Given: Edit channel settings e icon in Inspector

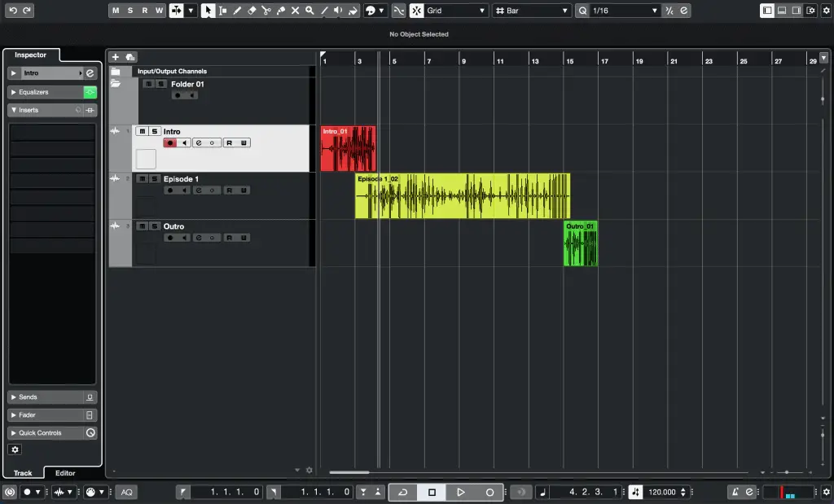Looking at the screenshot, I should click(90, 72).
